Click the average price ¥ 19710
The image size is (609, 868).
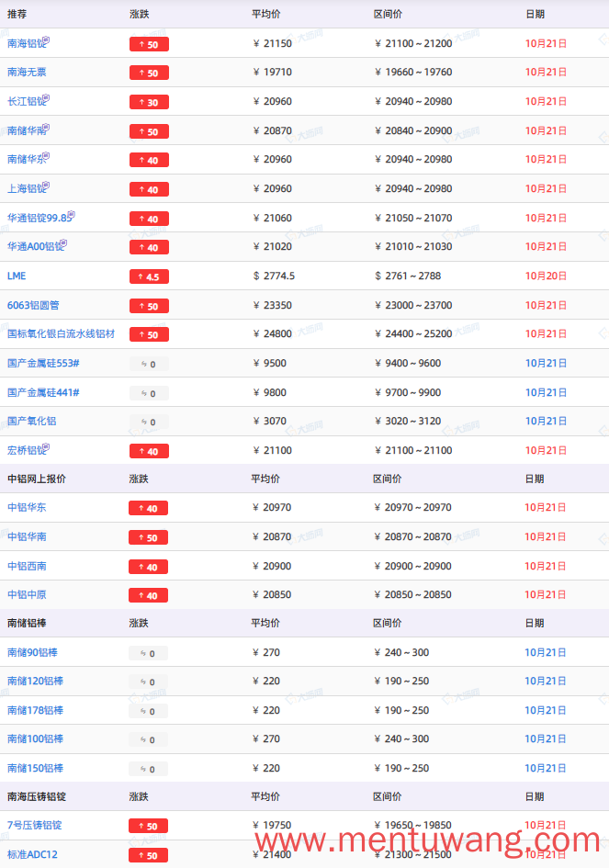tap(273, 72)
